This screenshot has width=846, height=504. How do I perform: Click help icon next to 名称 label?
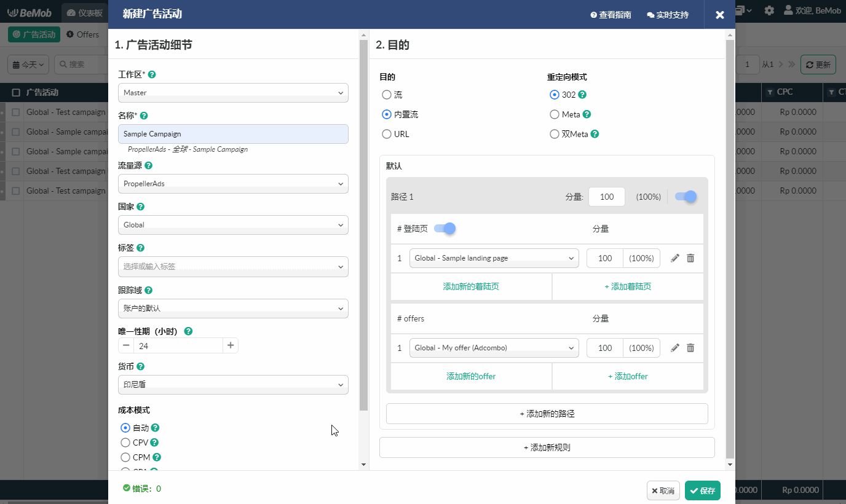point(144,116)
